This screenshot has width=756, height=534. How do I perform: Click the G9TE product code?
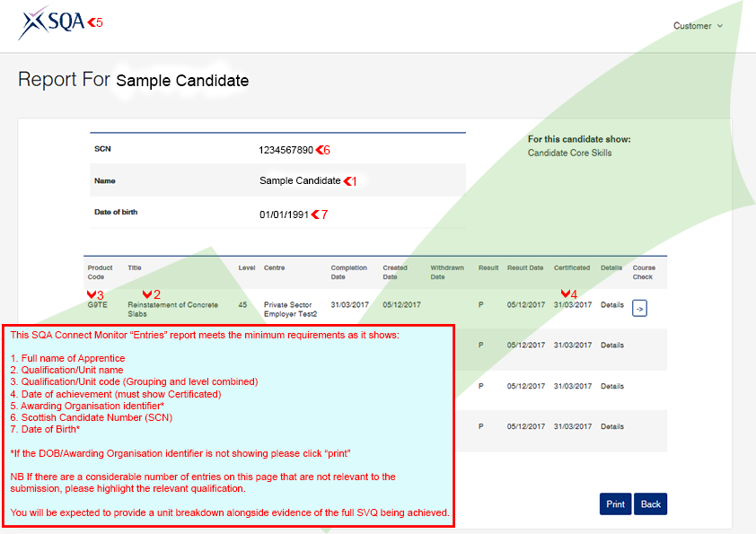pos(97,305)
